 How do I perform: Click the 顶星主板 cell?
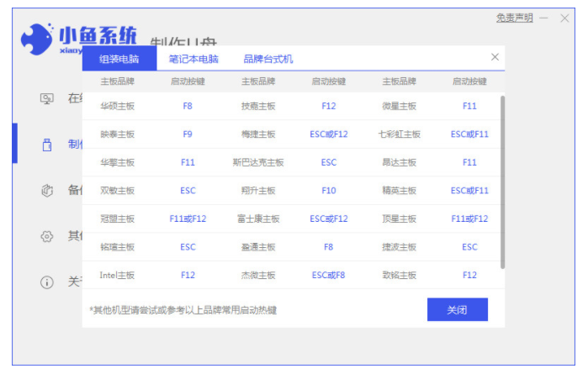(400, 219)
